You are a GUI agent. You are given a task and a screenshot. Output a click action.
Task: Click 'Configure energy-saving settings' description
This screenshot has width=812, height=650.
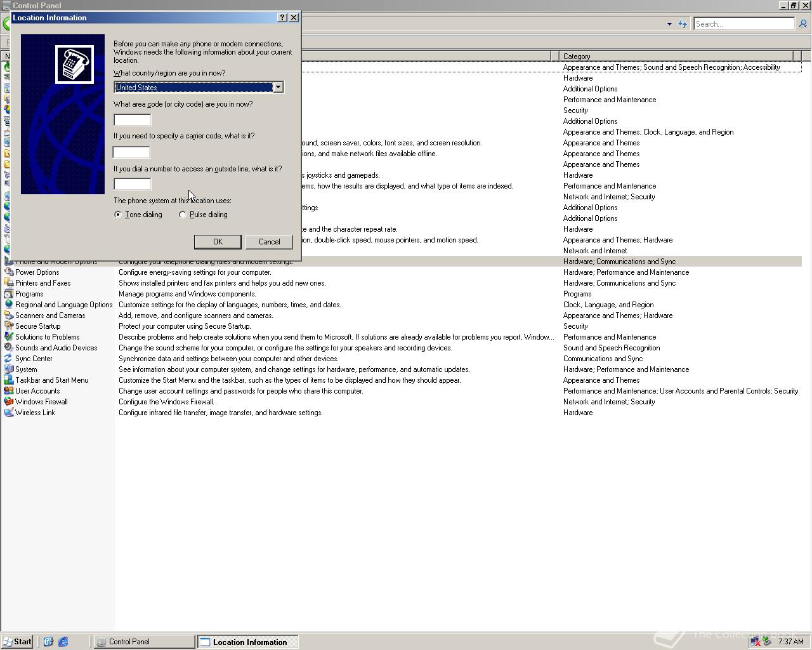195,272
